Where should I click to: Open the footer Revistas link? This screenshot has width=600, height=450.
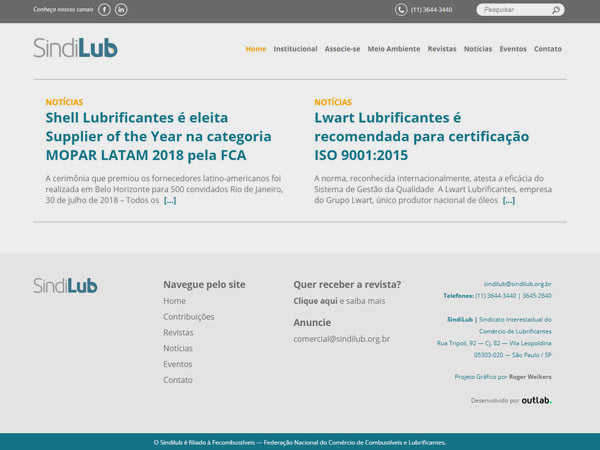(x=178, y=333)
